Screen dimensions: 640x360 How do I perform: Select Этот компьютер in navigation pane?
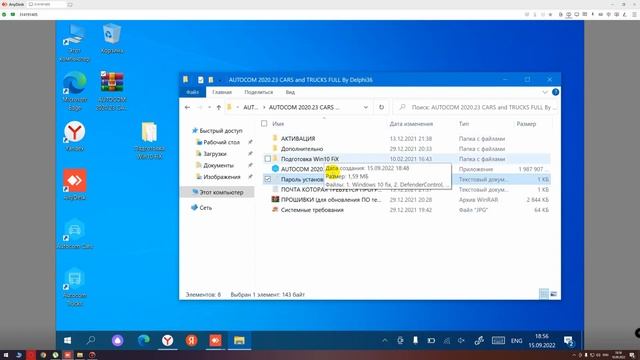click(x=221, y=192)
